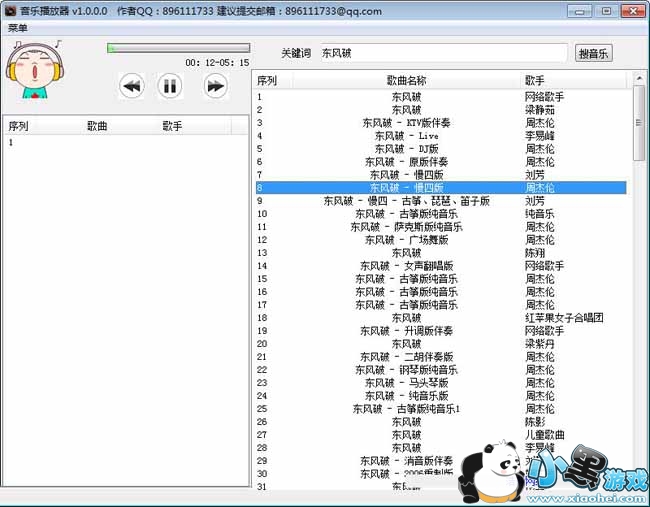Image resolution: width=650 pixels, height=507 pixels.
Task: Pause the current song
Action: 170,86
